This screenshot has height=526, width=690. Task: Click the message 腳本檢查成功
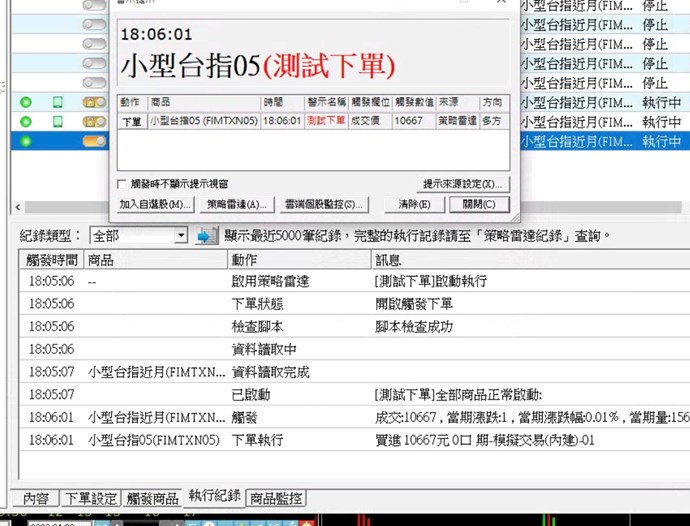pyautogui.click(x=414, y=327)
